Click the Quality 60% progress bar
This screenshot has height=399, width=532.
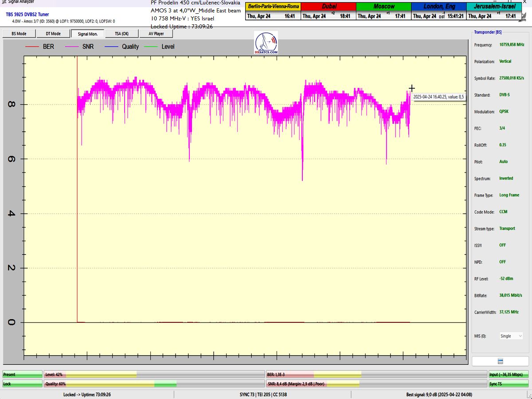(154, 383)
